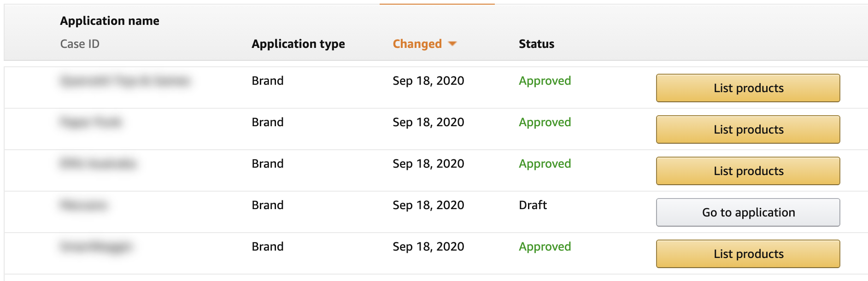Image resolution: width=868 pixels, height=281 pixels.
Task: Sort table by Changed column header
Action: [x=417, y=44]
